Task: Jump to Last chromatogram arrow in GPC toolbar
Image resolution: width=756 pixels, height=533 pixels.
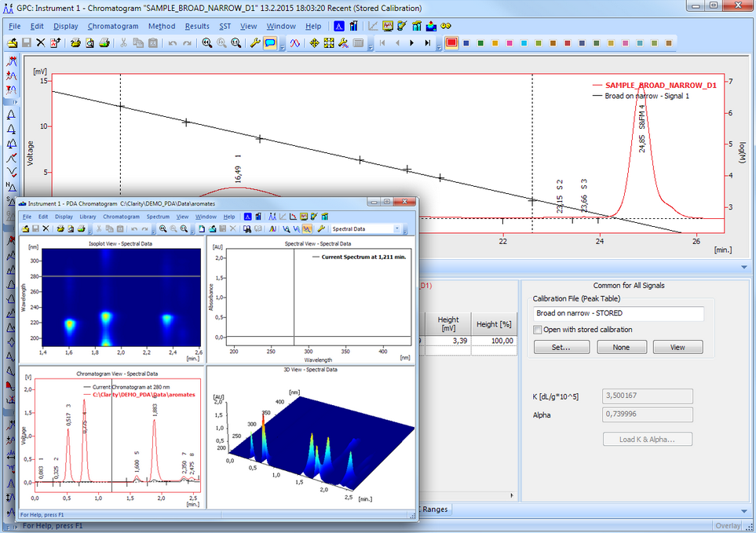Action: [x=427, y=43]
